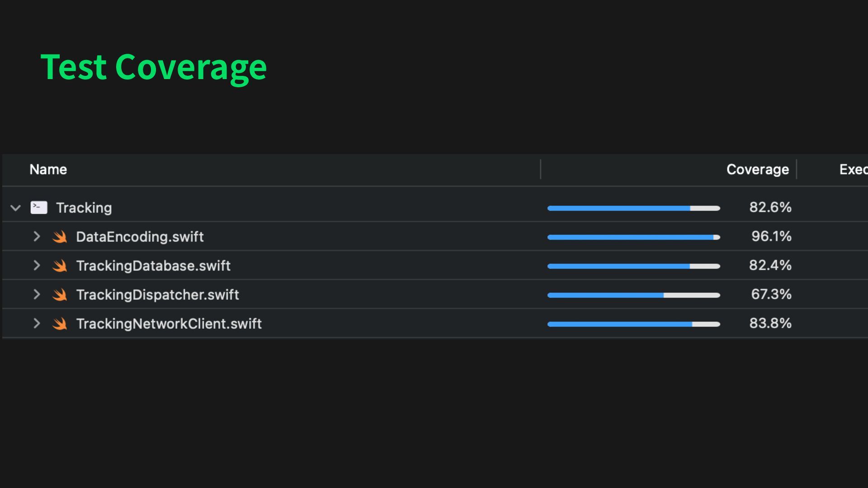868x488 pixels.
Task: Click the Swift icon beside TrackingDatabase.swift
Action: (x=60, y=266)
